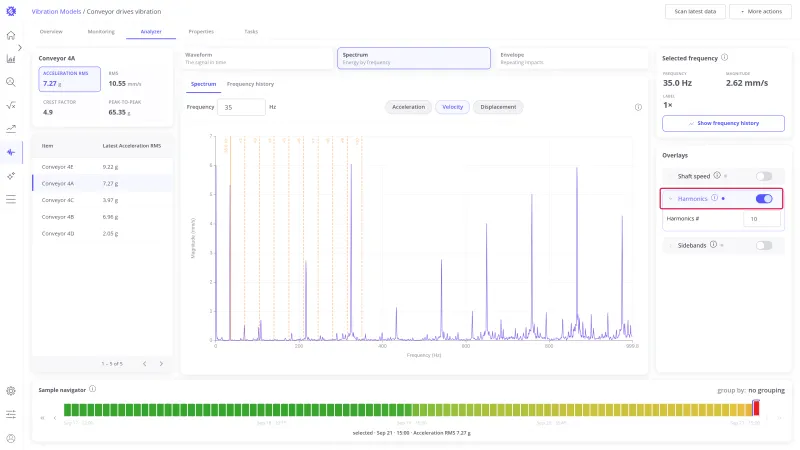
Task: Click the Harmonics # number field
Action: point(762,219)
